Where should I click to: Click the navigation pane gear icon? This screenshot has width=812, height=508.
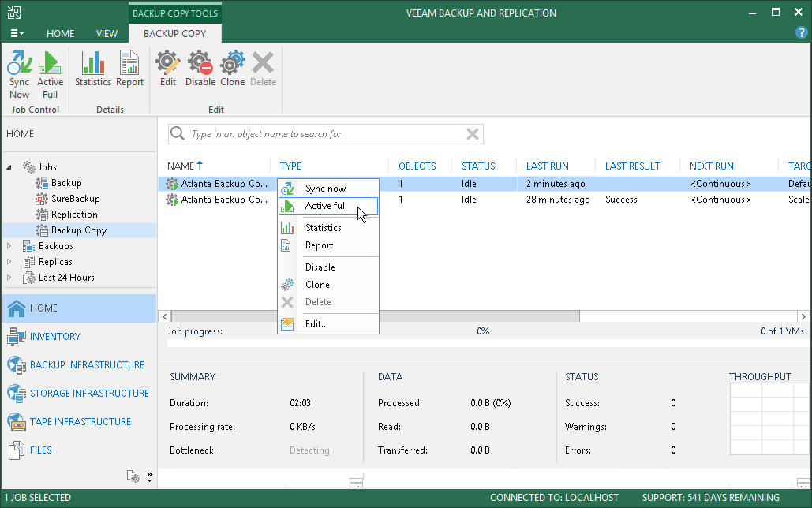(133, 476)
